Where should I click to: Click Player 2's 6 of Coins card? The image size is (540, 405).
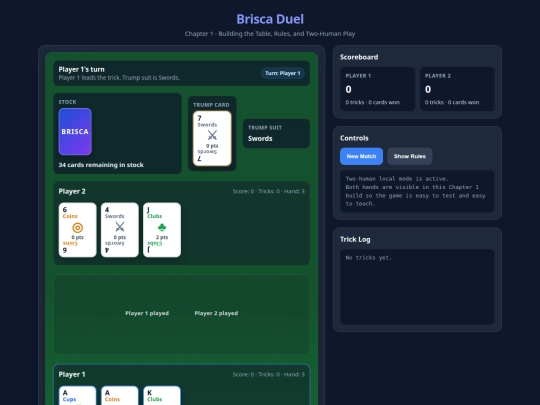77,230
